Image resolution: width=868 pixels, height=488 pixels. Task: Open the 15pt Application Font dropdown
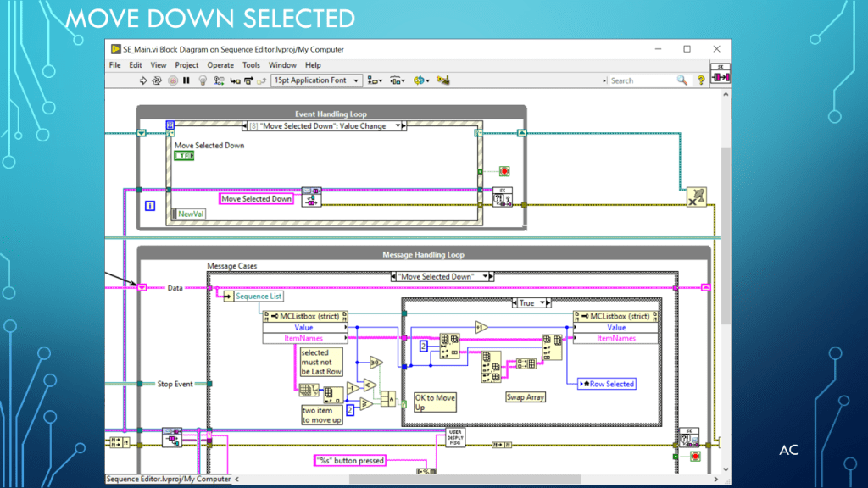click(316, 80)
